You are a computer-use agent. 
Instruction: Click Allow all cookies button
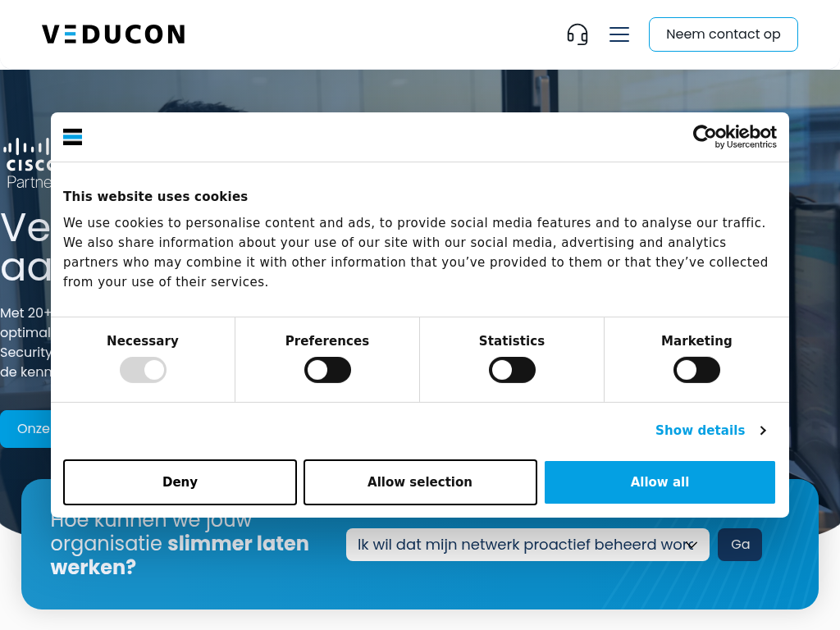660,482
